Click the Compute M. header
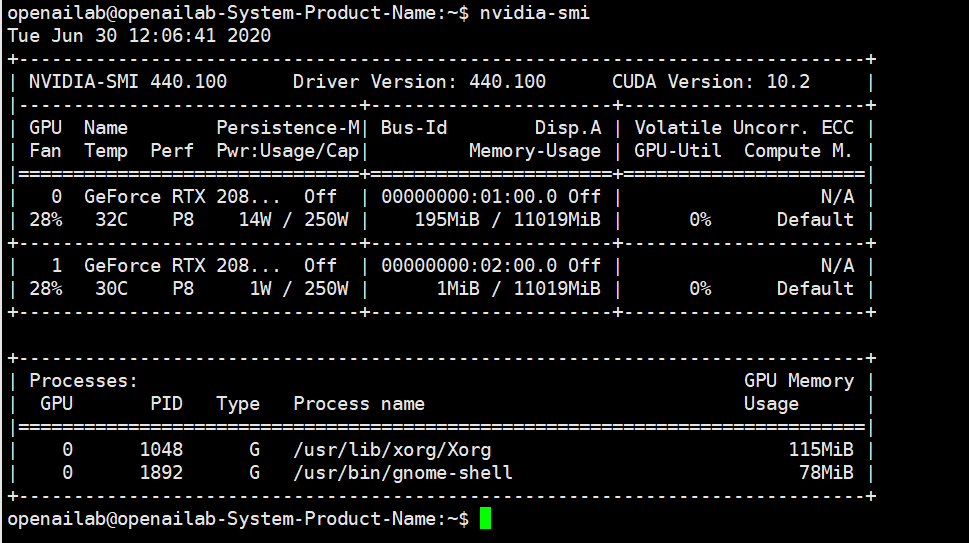This screenshot has width=969, height=543. (x=798, y=151)
